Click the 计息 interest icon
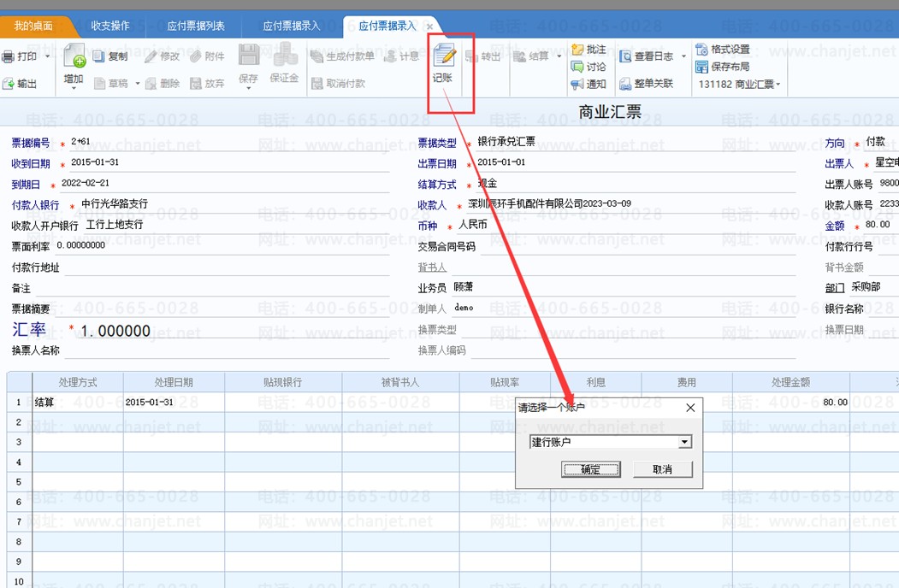The height and width of the screenshot is (588, 899). pos(390,56)
